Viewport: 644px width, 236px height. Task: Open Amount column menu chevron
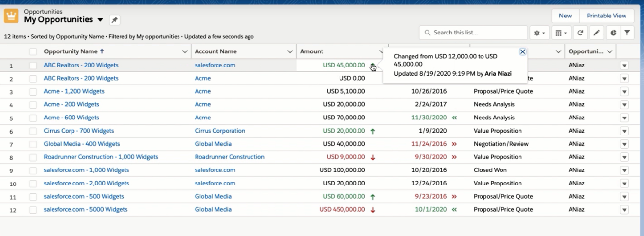[x=382, y=51]
